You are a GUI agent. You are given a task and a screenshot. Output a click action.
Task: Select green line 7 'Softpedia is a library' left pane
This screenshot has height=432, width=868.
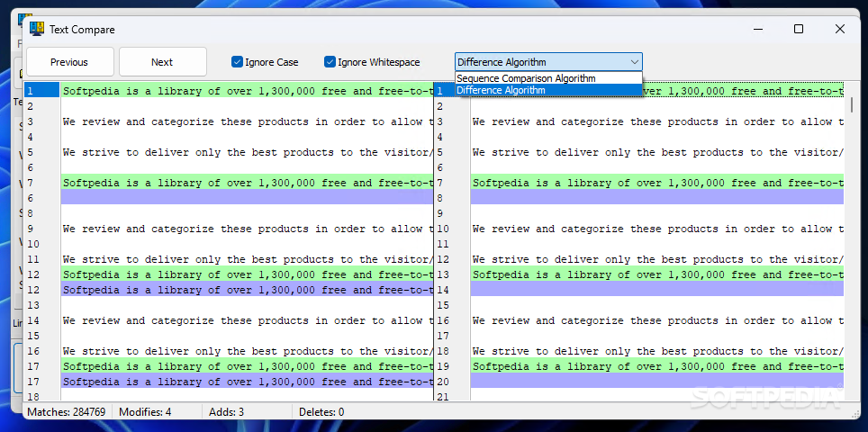(x=247, y=183)
